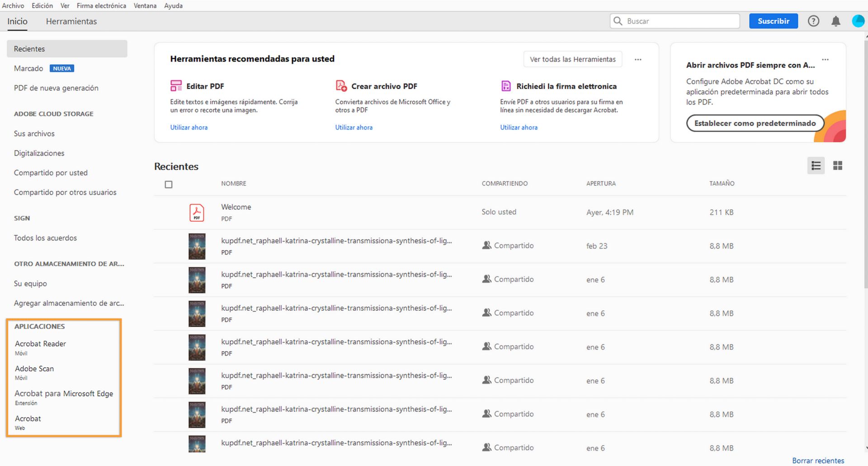Screen dimensions: 868x466
Task: Click the help question mark icon
Action: click(813, 21)
